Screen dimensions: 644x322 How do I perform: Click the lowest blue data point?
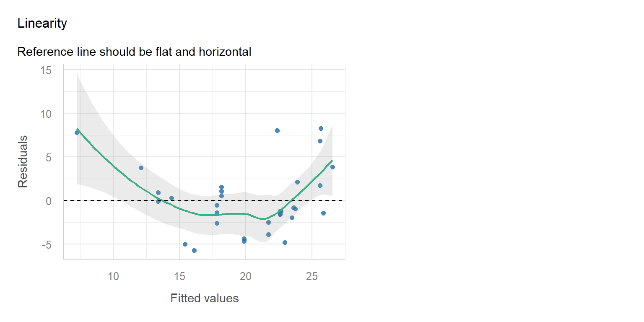pos(194,250)
